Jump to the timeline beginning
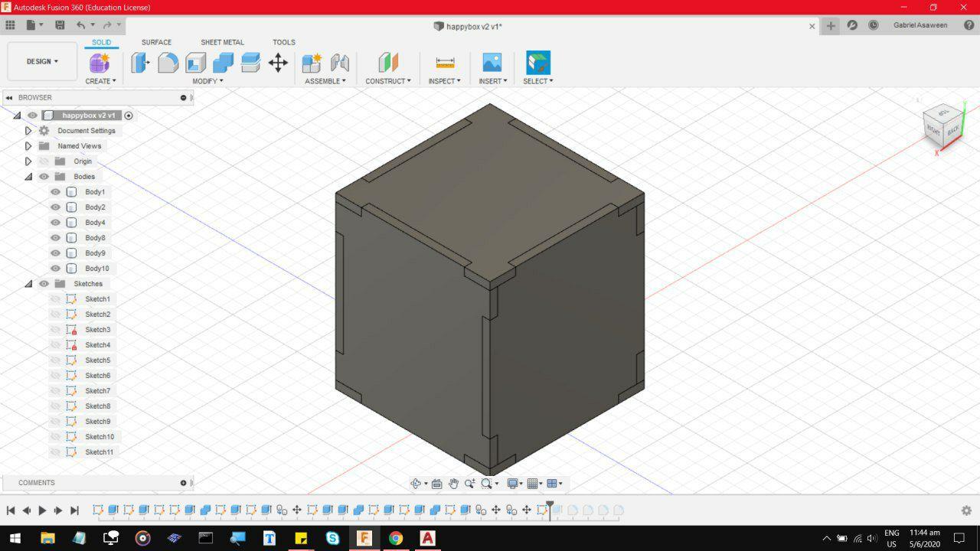This screenshot has height=551, width=980. (11, 510)
